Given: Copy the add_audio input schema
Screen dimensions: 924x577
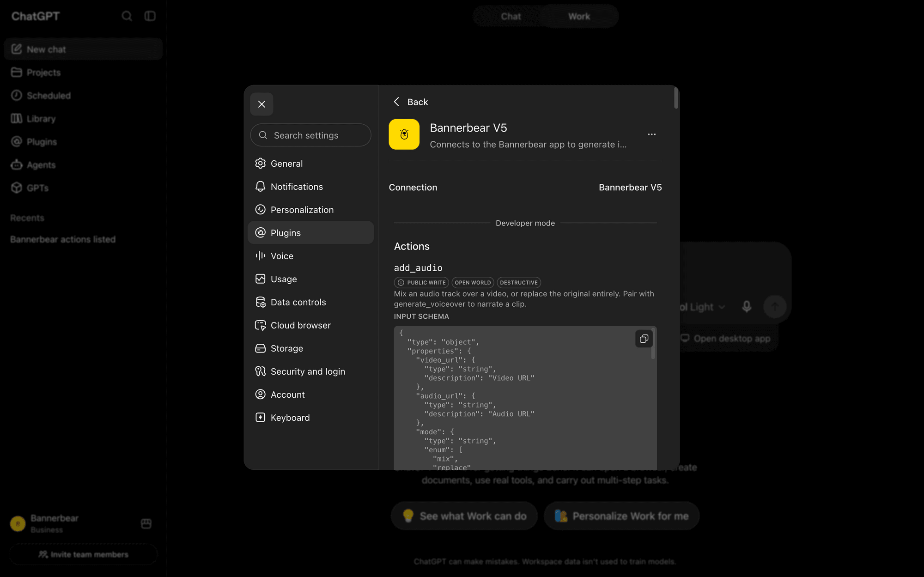Looking at the screenshot, I should click(x=644, y=339).
